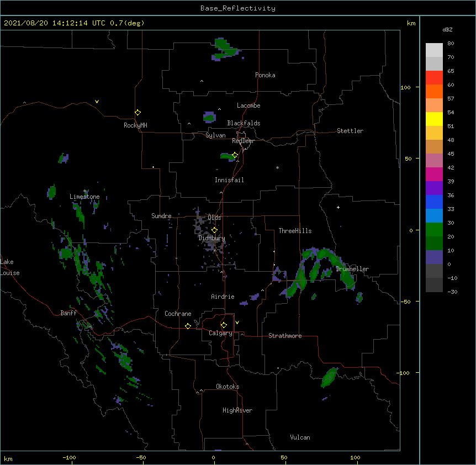Click the purple 39 dBZ legend swatch
The image size is (476, 465).
coord(434,188)
